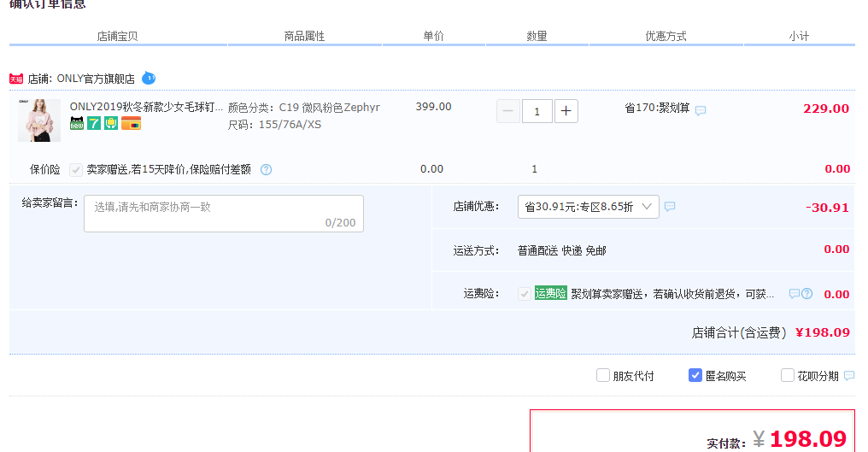Screen dimensions: 868x452
Task: Toggle the 运费险 checkbox
Action: [525, 294]
